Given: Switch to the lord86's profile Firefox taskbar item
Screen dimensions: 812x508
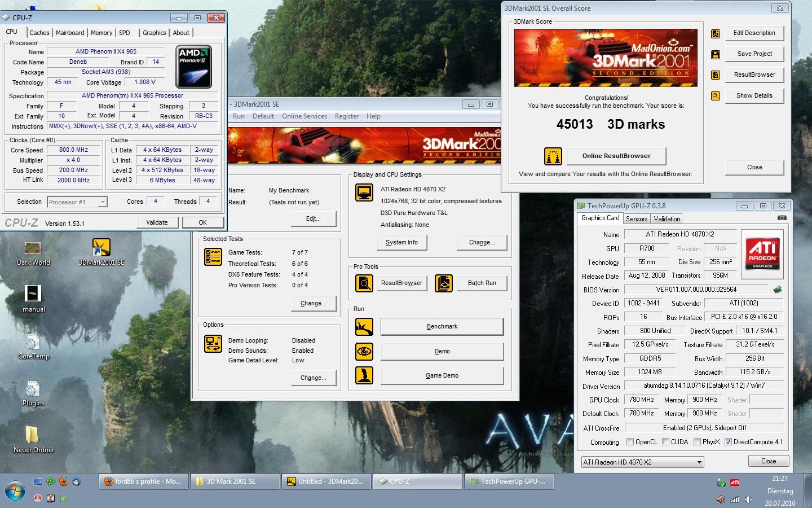Looking at the screenshot, I should [143, 481].
